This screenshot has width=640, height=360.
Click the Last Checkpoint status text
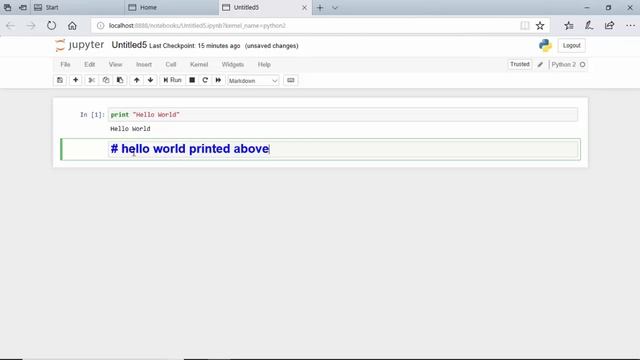[x=194, y=46]
